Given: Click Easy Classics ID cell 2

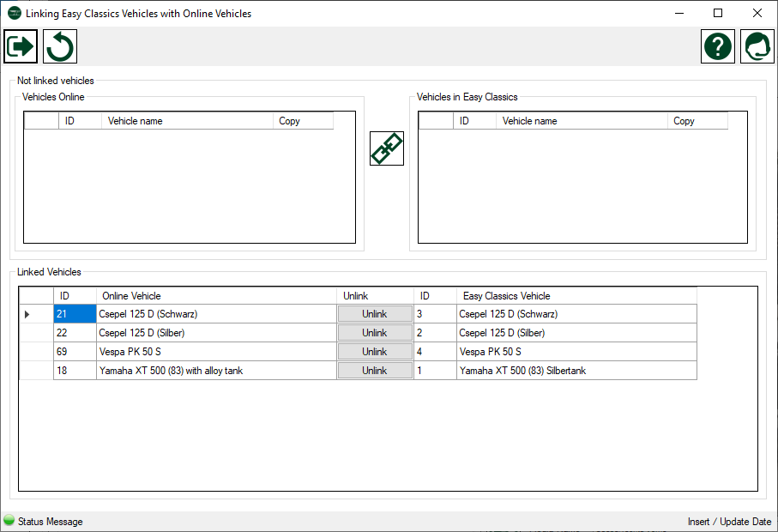Looking at the screenshot, I should click(435, 333).
